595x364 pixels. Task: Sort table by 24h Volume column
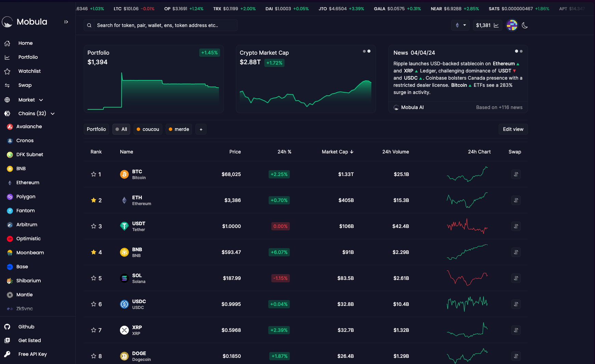pyautogui.click(x=396, y=152)
